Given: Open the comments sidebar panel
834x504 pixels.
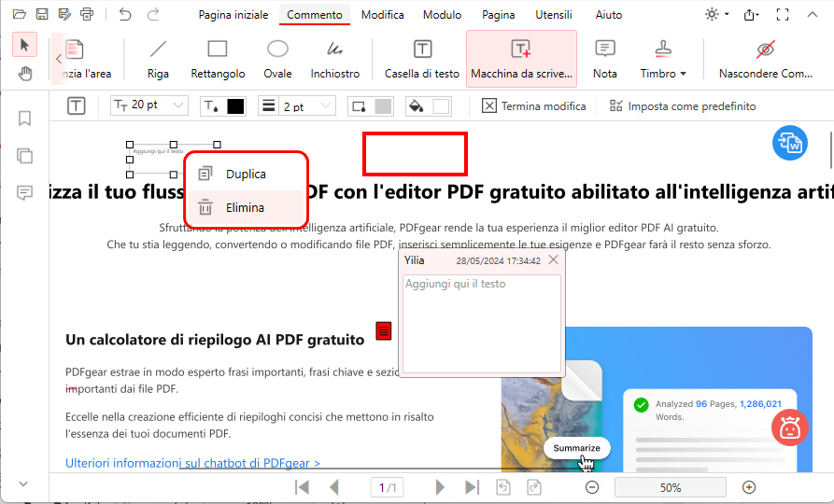Looking at the screenshot, I should [x=24, y=192].
